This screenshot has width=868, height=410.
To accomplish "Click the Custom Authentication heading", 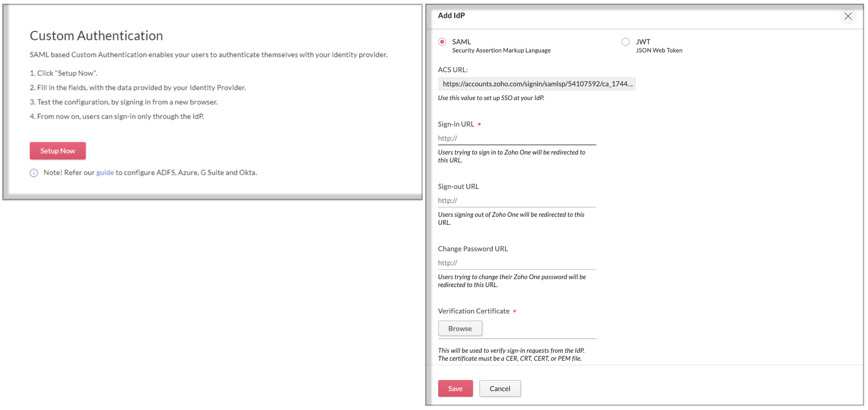I will tap(96, 35).
